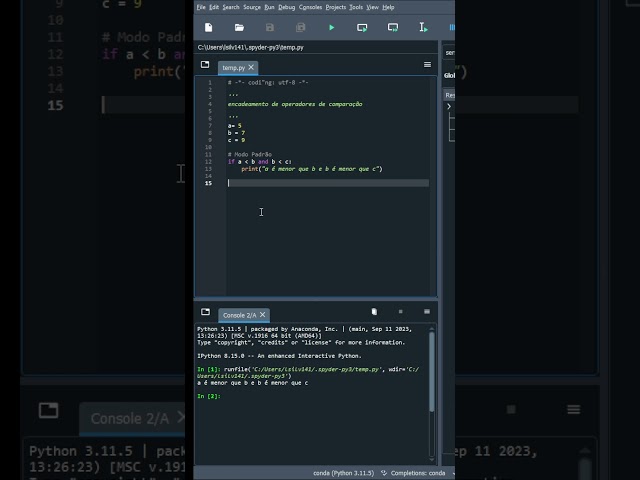Viewport: 640px width, 480px height.
Task: Create a new file from toolbar
Action: coord(209,27)
